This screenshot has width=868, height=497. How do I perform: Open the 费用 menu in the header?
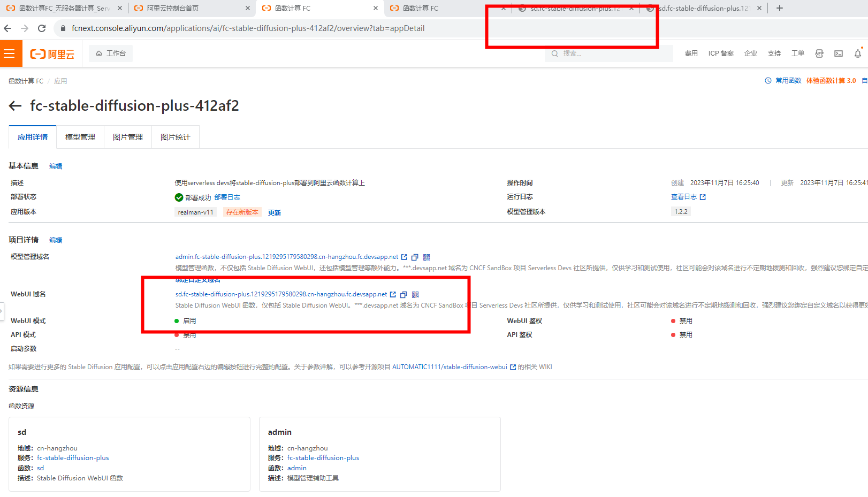[691, 53]
